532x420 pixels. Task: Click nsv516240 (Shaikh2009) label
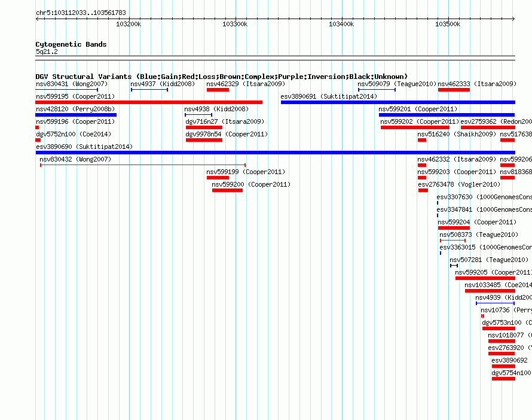tap(457, 134)
